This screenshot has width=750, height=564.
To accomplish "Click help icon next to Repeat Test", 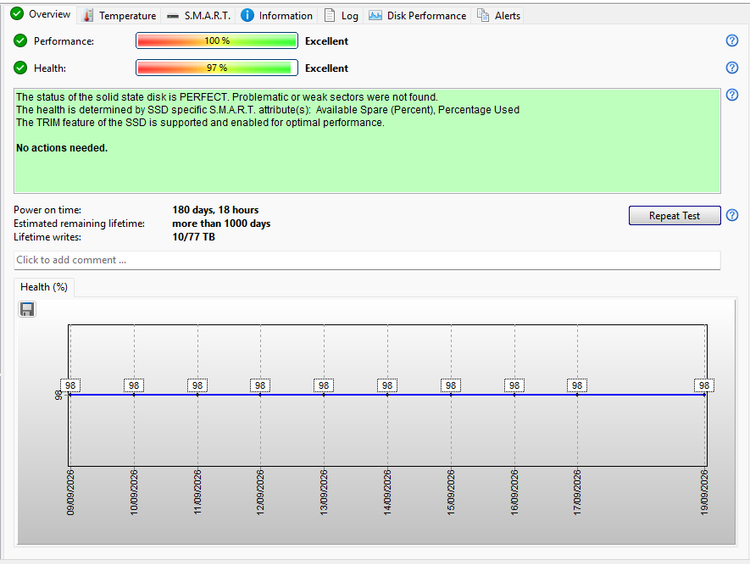I will click(732, 215).
